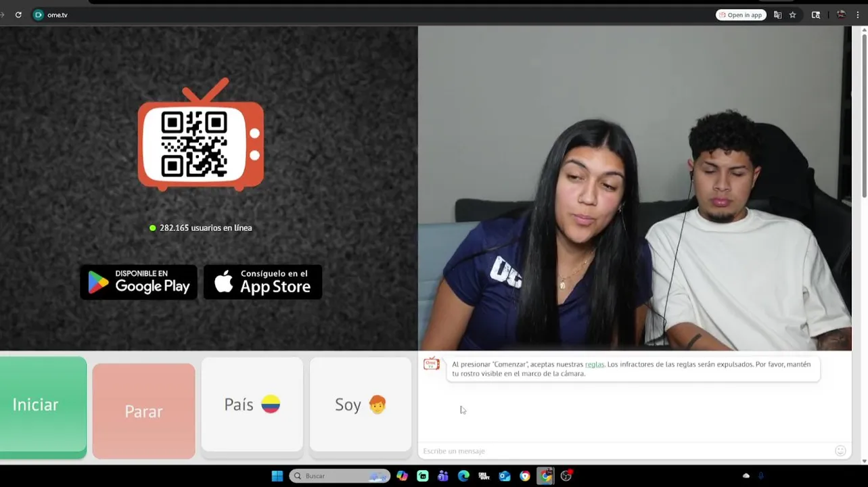Open Call of Duty from taskbar
The image size is (868, 487).
pyautogui.click(x=484, y=476)
